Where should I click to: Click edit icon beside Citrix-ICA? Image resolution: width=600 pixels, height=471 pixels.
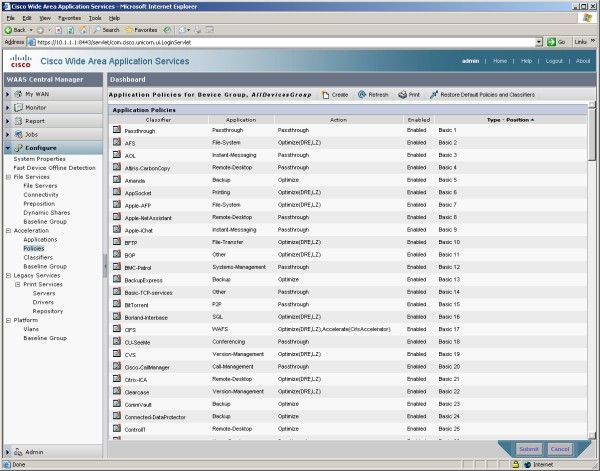pyautogui.click(x=117, y=378)
